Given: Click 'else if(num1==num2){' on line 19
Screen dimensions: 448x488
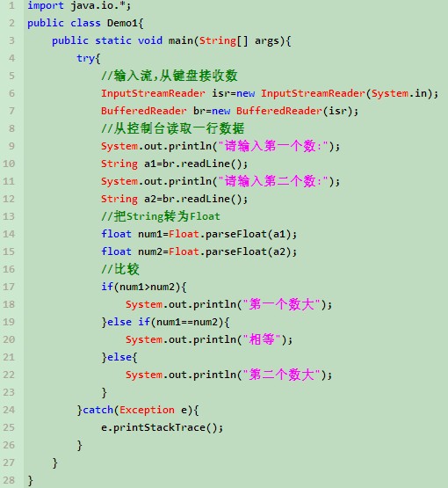Looking at the screenshot, I should [x=168, y=322].
